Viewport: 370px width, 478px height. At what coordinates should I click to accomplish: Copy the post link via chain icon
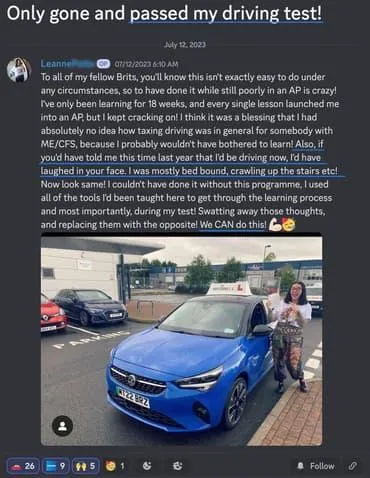click(353, 466)
